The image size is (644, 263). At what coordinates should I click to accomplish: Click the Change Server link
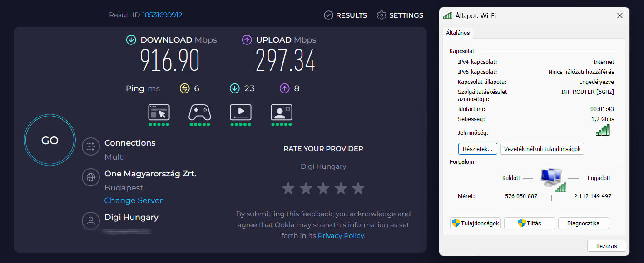click(x=134, y=200)
